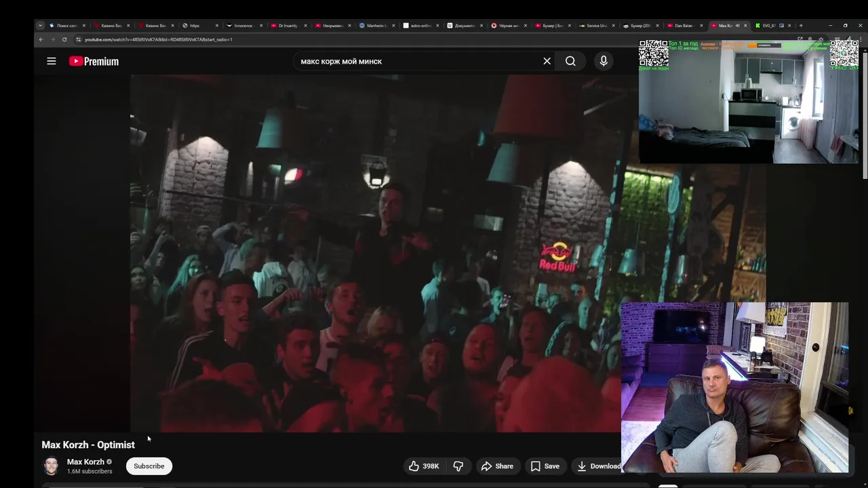Click the site info icon beside the URL
The image size is (868, 488).
coord(78,39)
